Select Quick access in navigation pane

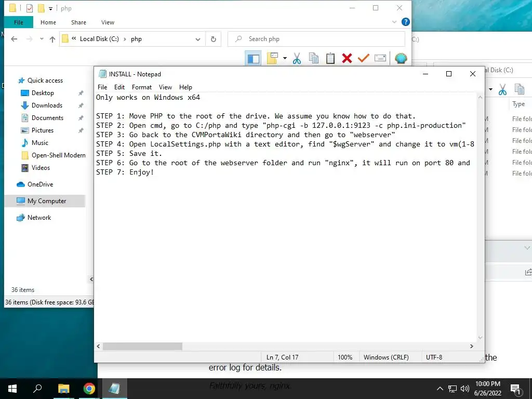pos(45,81)
